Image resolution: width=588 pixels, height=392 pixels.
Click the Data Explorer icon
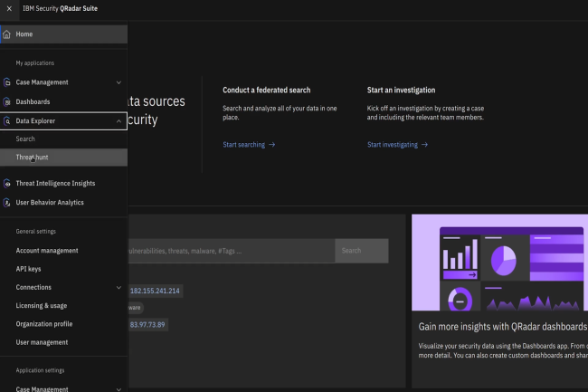(7, 120)
